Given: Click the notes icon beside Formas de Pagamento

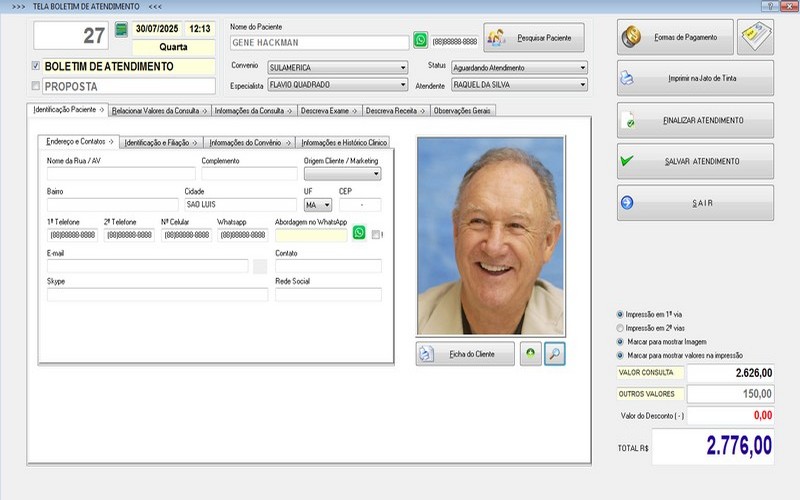Looking at the screenshot, I should pos(754,37).
